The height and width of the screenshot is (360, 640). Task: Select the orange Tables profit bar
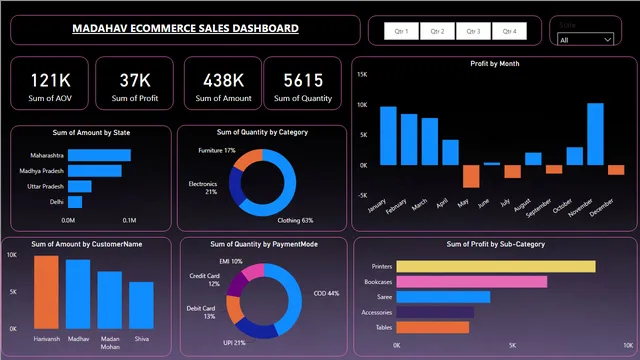(x=433, y=327)
